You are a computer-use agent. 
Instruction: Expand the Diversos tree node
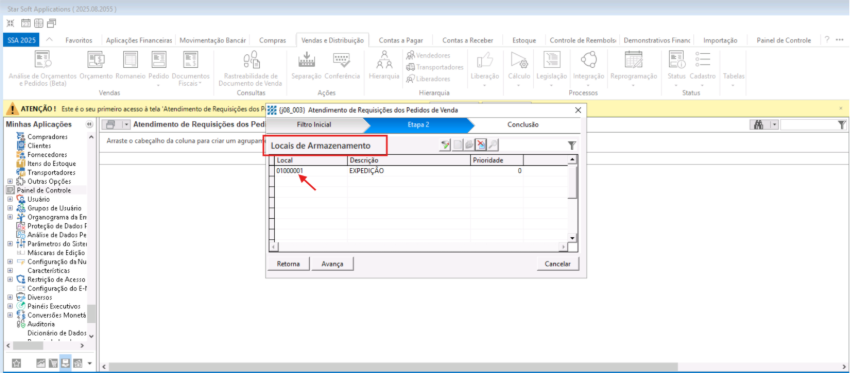pyautogui.click(x=10, y=297)
